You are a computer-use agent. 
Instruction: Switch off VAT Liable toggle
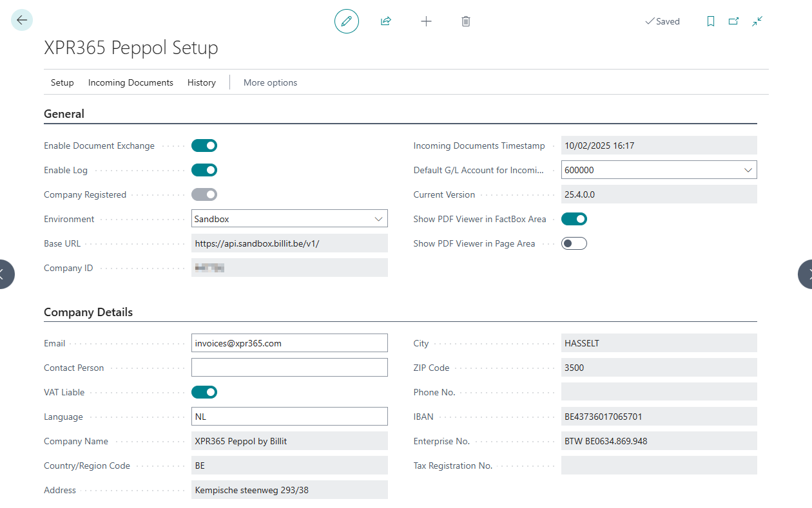(204, 392)
